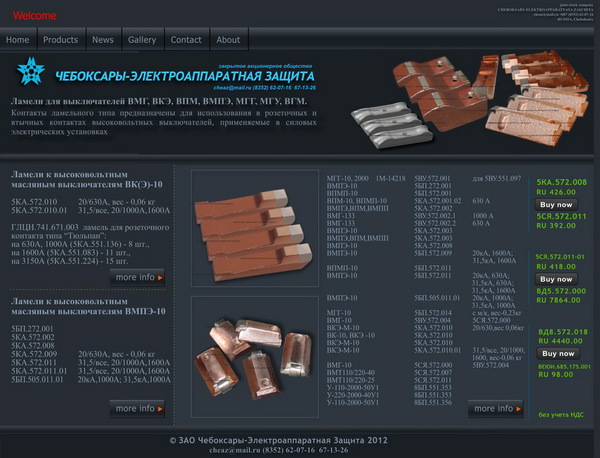600x458 pixels.
Task: Open the Products menu item
Action: pyautogui.click(x=60, y=40)
